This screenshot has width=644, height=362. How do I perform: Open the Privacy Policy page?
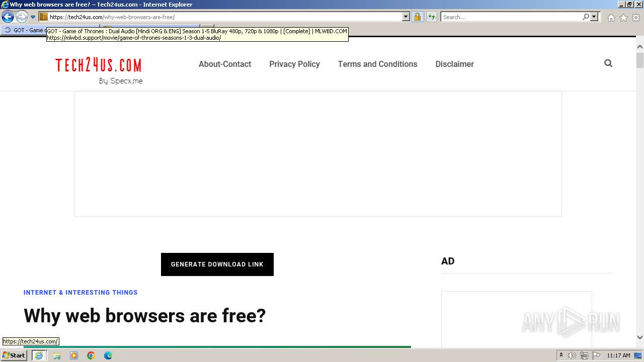tap(294, 64)
